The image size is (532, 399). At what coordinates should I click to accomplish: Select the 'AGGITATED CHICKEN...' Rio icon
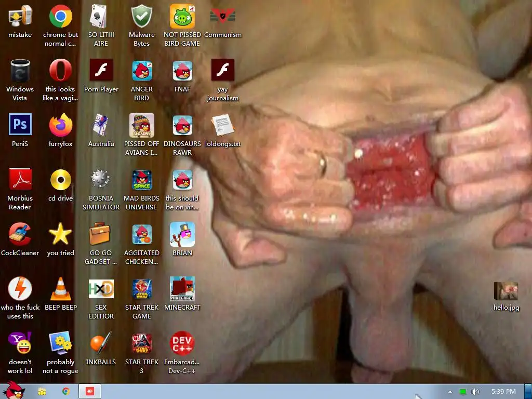[141, 234]
